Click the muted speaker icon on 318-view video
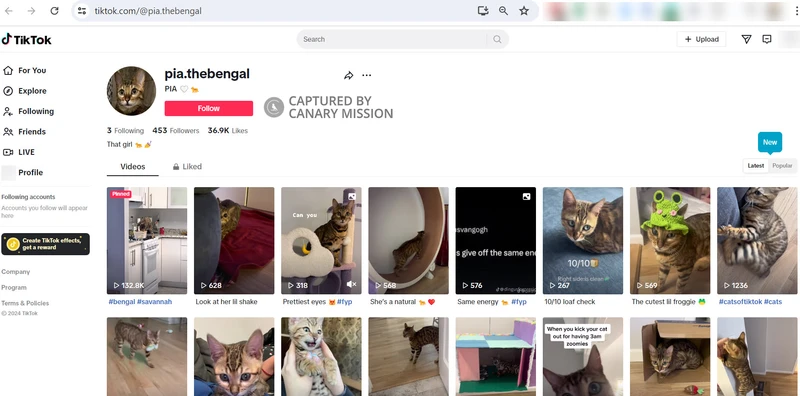The height and width of the screenshot is (396, 800). 352,284
